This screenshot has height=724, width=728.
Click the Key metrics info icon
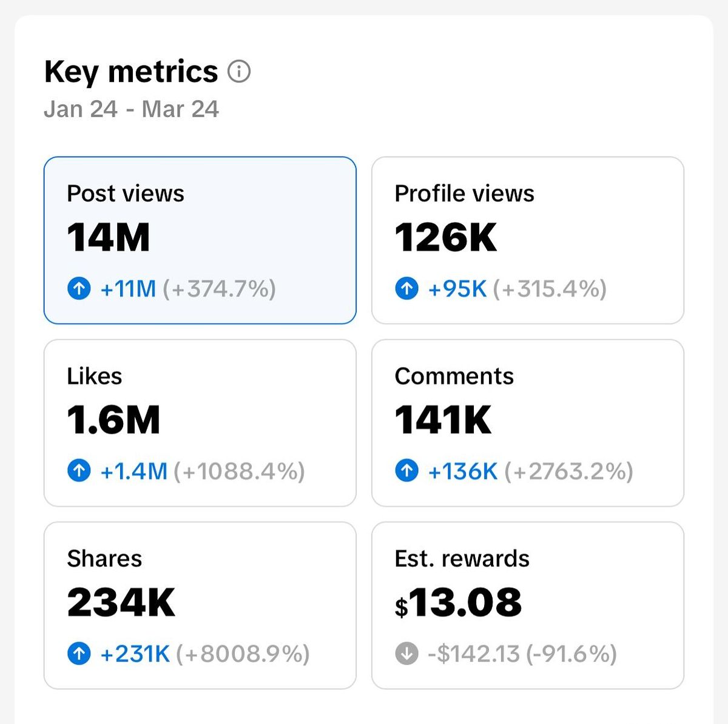click(239, 72)
